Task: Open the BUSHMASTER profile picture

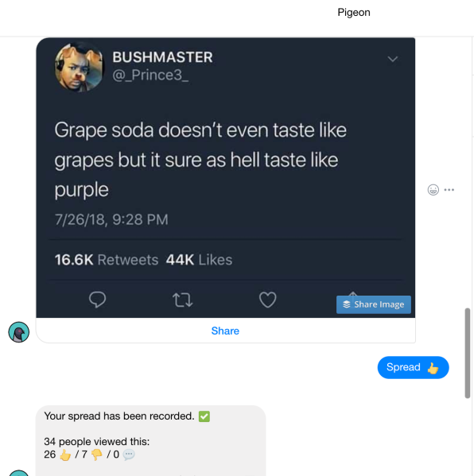Action: (x=79, y=67)
